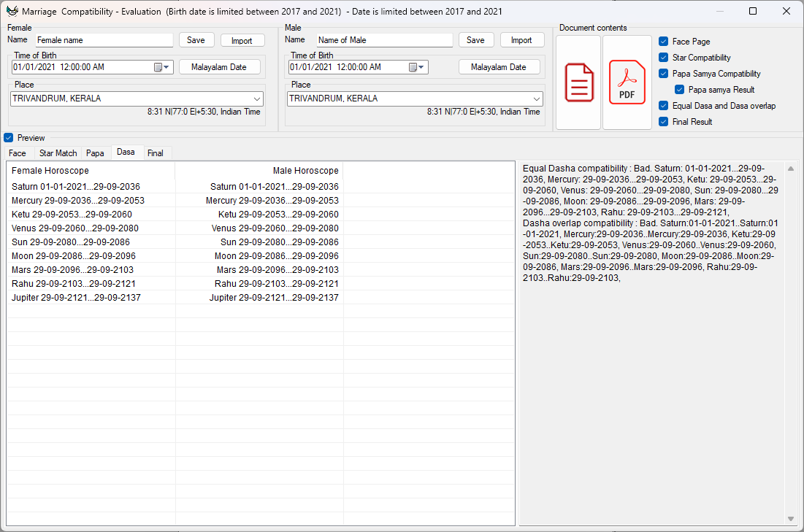804x532 pixels.
Task: Click the results panel scrollbar down arrow
Action: (x=790, y=518)
